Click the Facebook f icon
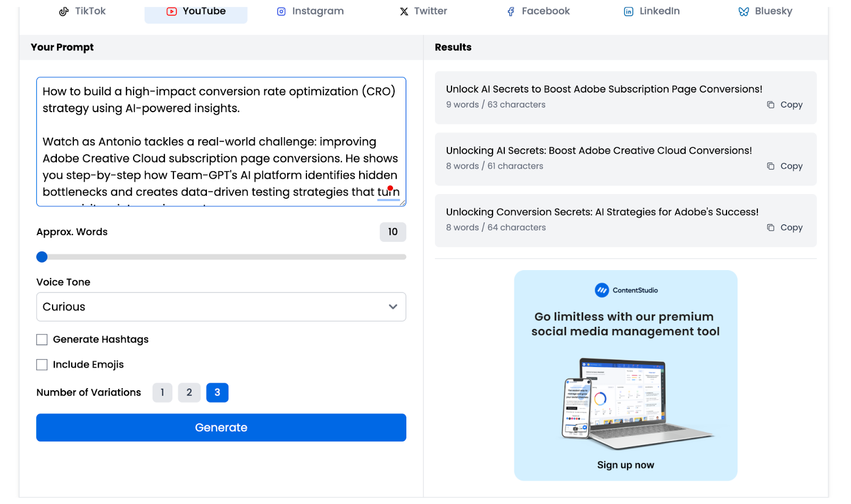Viewport: 851px width, 504px height. [511, 11]
